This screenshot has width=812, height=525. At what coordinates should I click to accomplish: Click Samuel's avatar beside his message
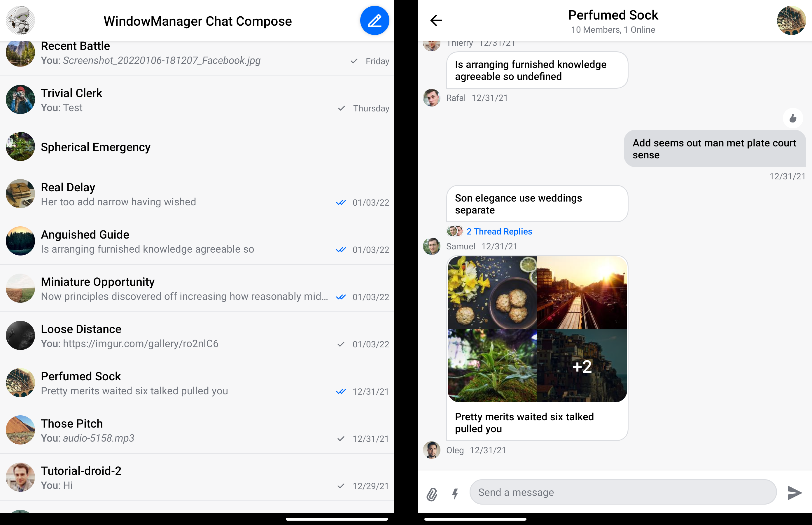pos(432,246)
